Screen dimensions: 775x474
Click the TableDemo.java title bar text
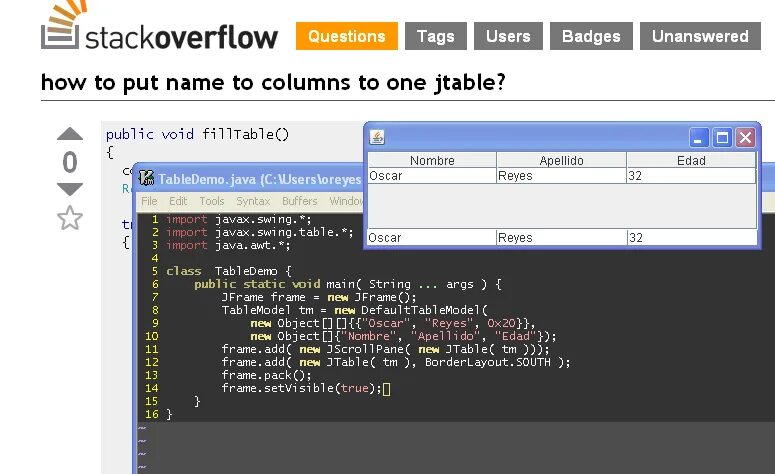pos(259,179)
